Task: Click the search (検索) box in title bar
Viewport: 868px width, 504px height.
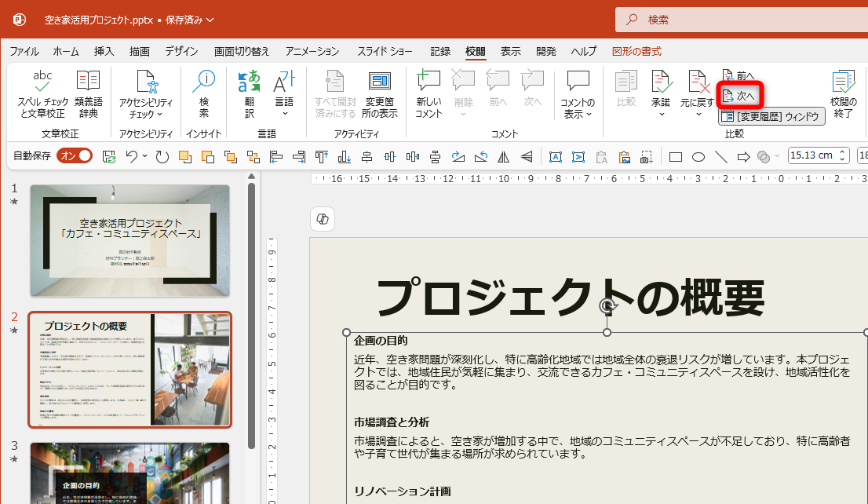Action: pos(738,20)
